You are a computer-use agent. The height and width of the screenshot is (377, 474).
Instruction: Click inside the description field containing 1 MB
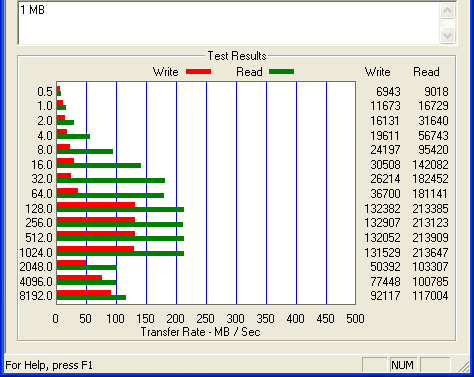tap(229, 23)
